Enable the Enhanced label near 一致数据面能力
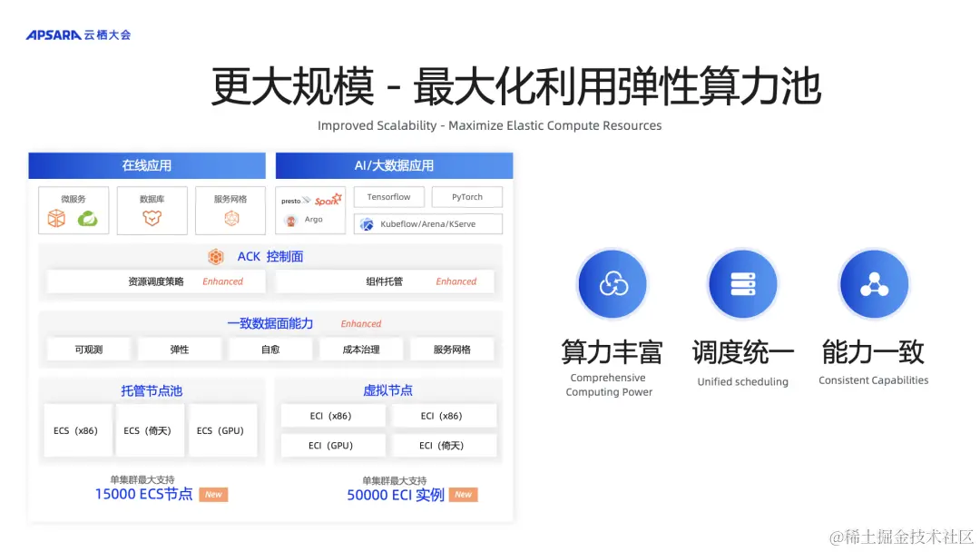980x552 pixels. point(360,322)
